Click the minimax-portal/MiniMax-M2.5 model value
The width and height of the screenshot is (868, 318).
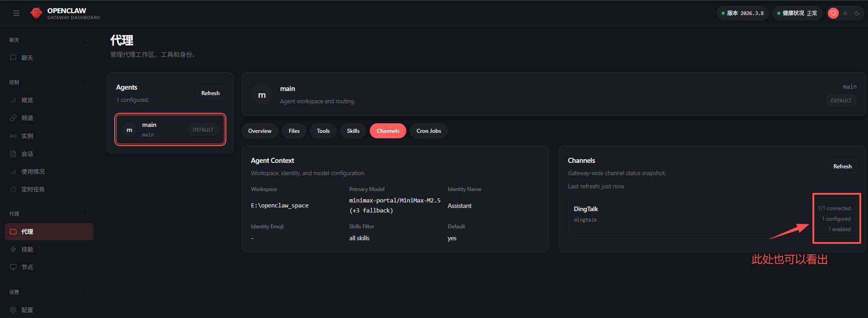point(395,200)
